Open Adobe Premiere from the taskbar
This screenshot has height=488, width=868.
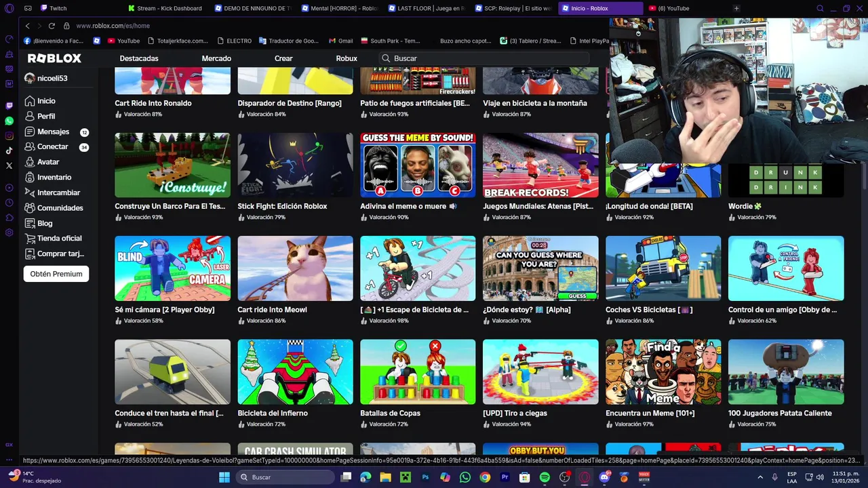click(x=505, y=477)
